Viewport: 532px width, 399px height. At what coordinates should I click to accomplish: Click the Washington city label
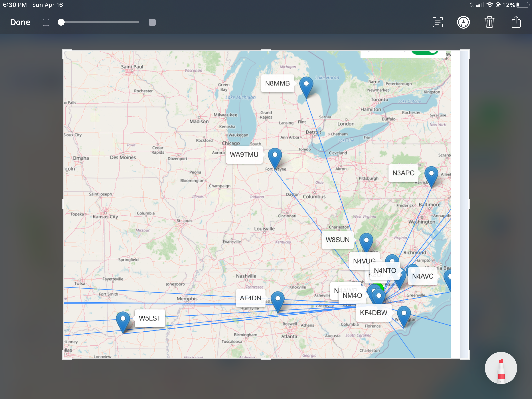tap(422, 222)
